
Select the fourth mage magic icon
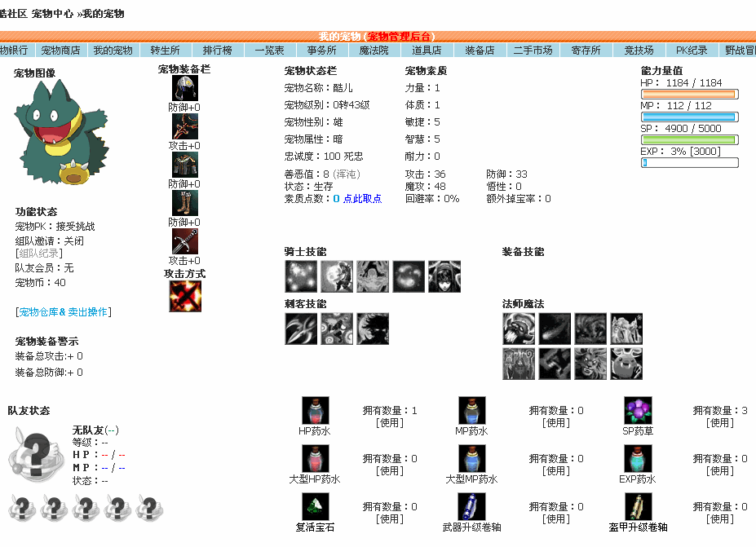pyautogui.click(x=626, y=329)
